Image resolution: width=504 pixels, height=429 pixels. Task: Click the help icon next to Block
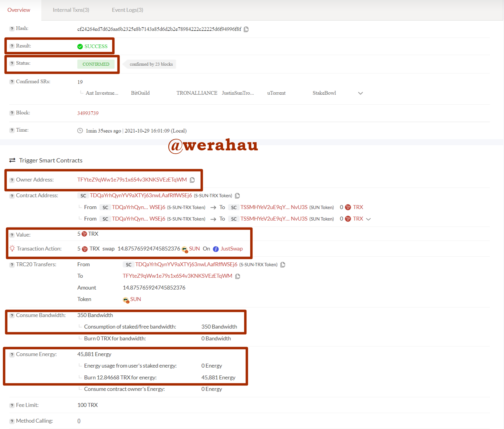tap(12, 113)
